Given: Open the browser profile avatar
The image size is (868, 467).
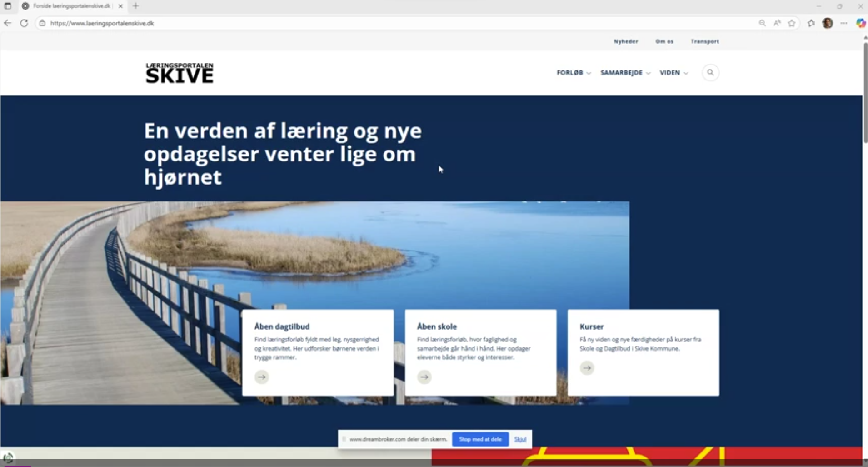Looking at the screenshot, I should 828,23.
